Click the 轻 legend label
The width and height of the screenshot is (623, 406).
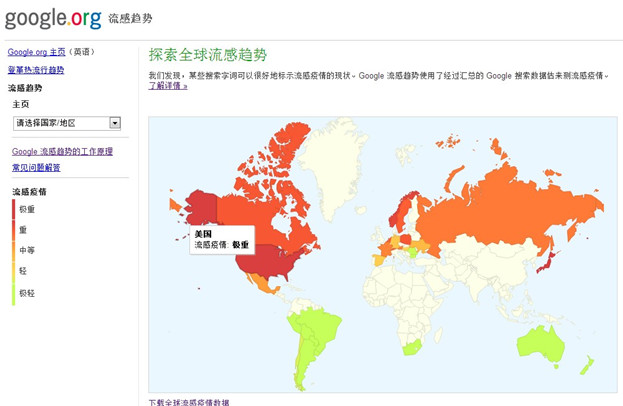click(23, 271)
